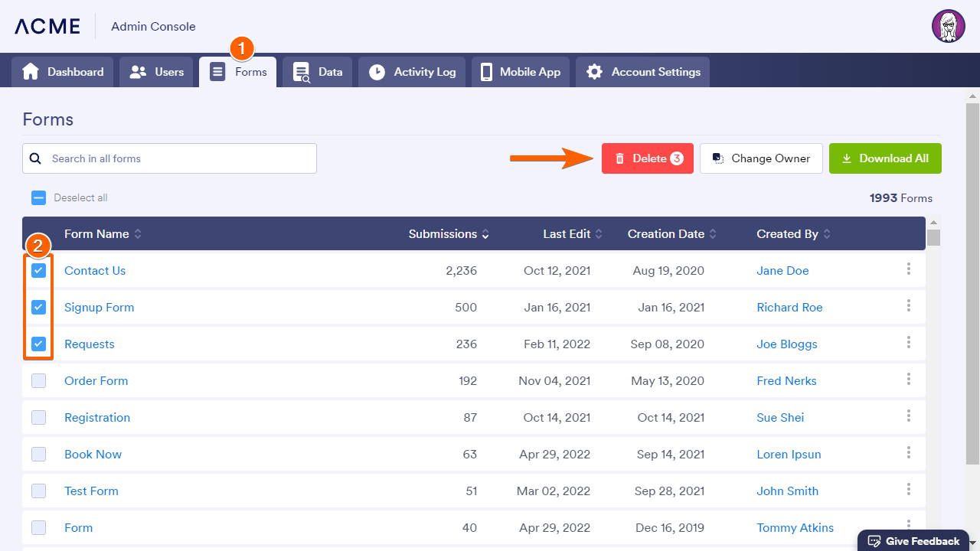Open the three-dot menu for Contact Us
This screenshot has height=551, width=980.
[909, 269]
